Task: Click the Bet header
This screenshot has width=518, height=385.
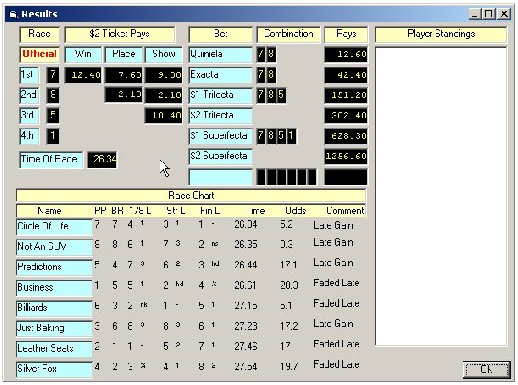Action: pyautogui.click(x=220, y=34)
